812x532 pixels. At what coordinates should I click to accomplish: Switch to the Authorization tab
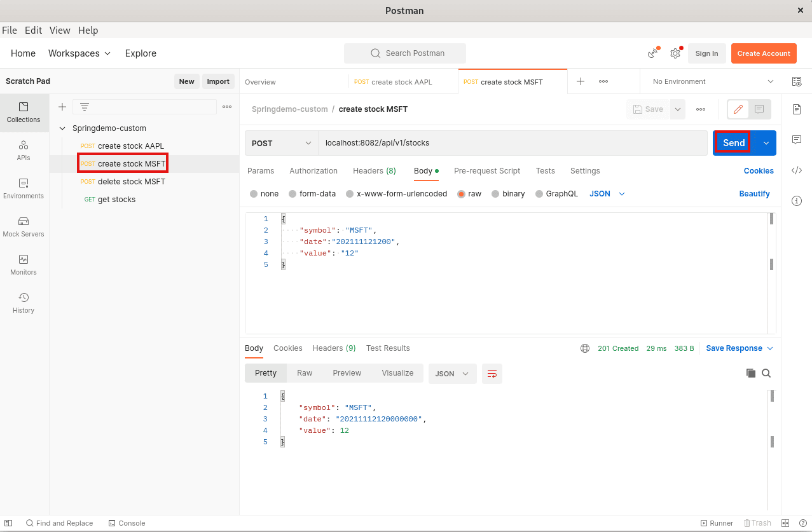313,171
